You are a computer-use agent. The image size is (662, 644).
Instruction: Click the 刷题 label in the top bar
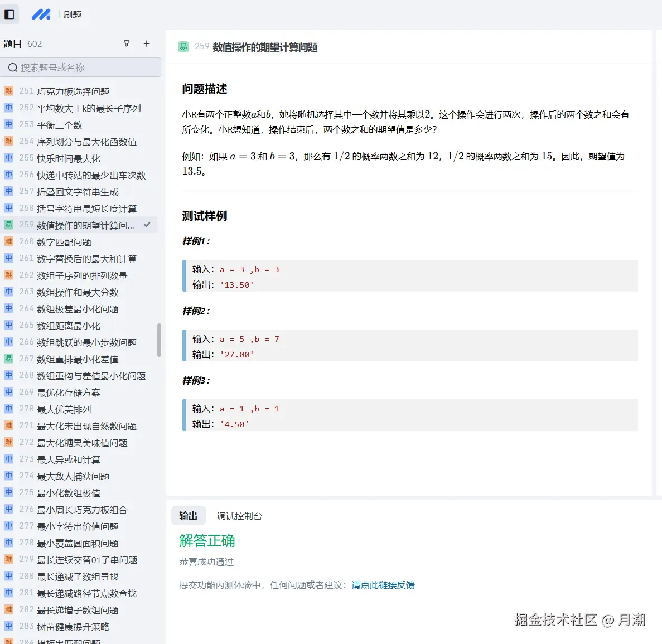(73, 15)
